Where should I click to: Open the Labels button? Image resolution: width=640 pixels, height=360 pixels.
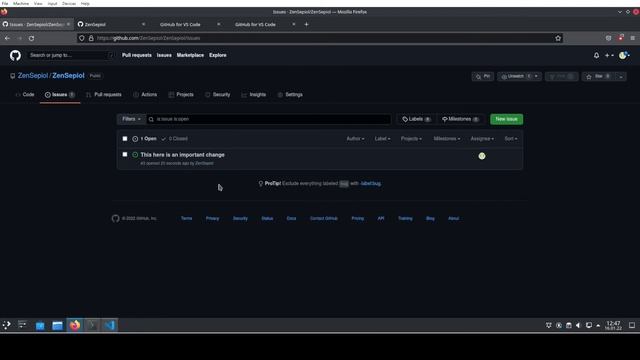[x=416, y=119]
